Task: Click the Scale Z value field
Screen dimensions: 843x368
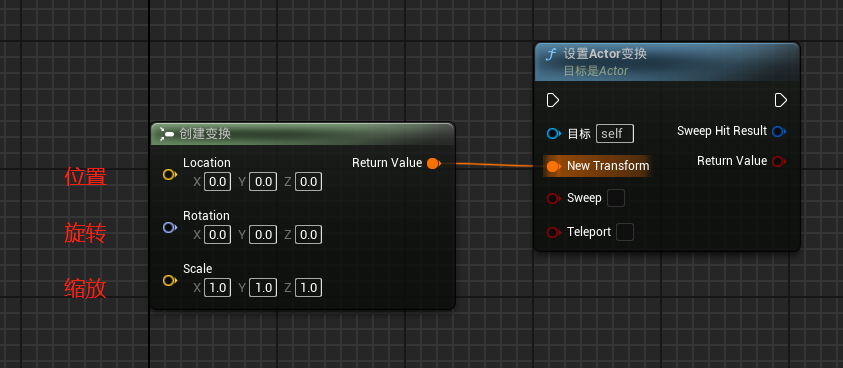Action: click(x=309, y=288)
